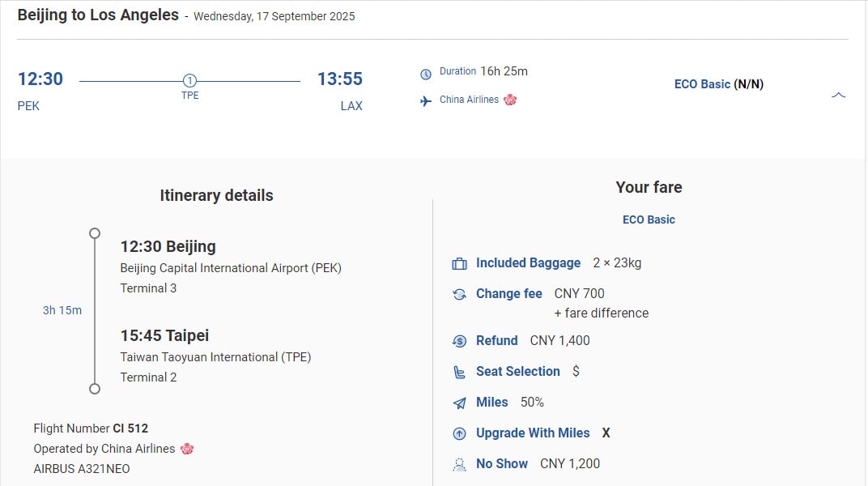Click the Included Baggage suitcase icon
Screen dimensions: 868x486
pos(460,263)
